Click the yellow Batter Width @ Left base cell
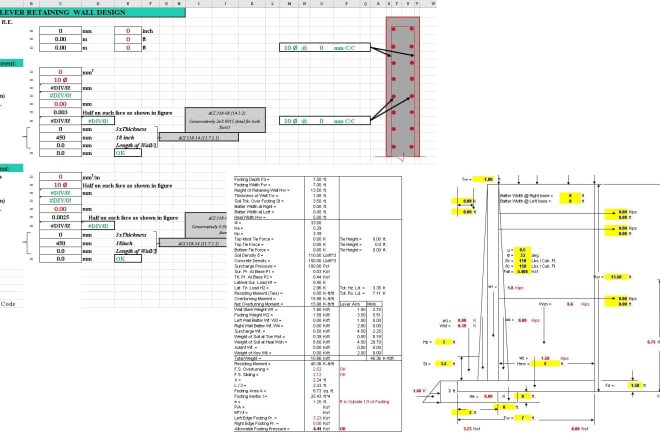Viewport: 660px width, 440px height. (570, 201)
